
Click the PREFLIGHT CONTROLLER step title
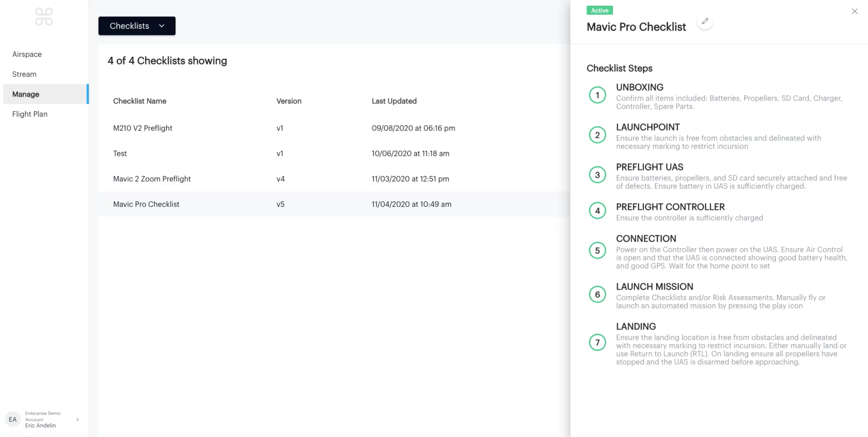pyautogui.click(x=670, y=207)
